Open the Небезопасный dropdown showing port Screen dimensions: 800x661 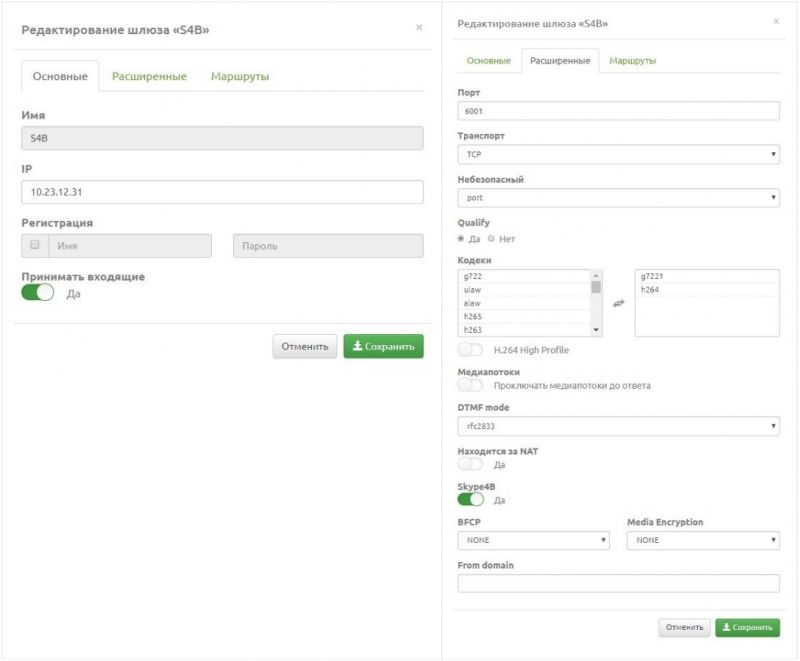[x=618, y=197]
